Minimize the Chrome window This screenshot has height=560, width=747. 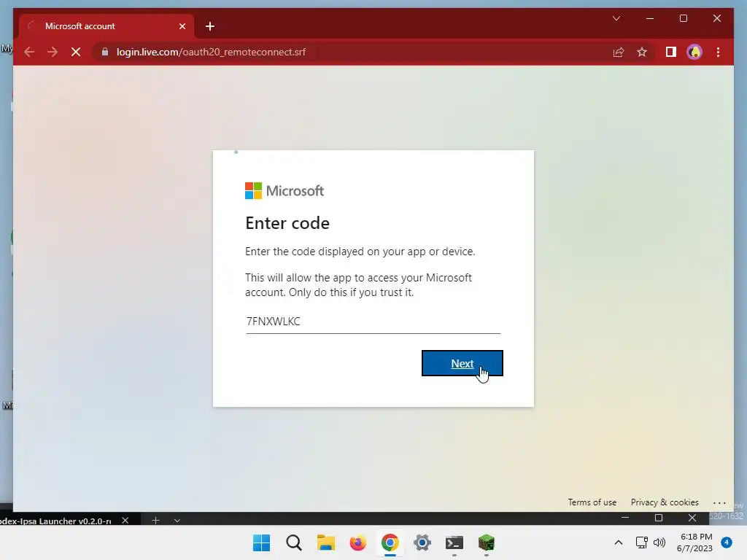tap(650, 18)
